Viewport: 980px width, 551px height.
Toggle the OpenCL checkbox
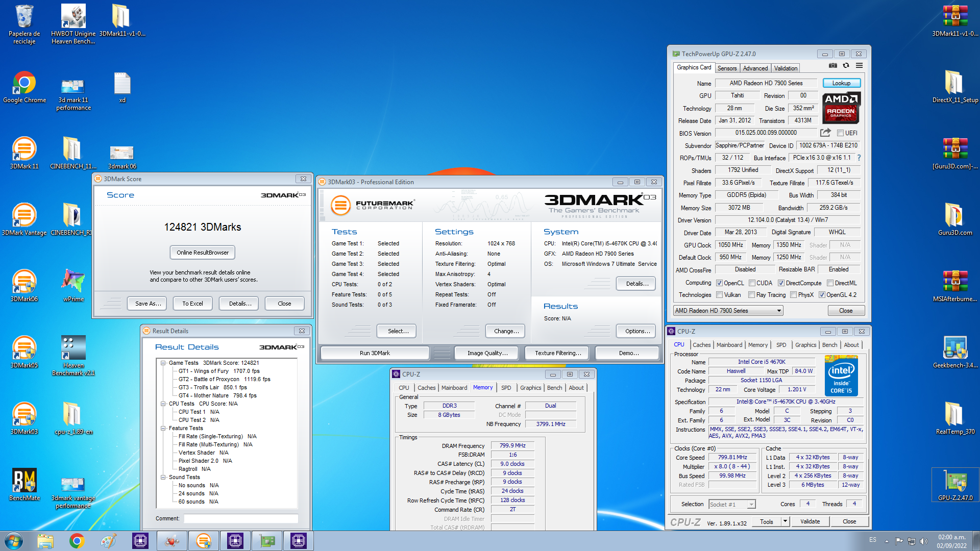click(719, 283)
